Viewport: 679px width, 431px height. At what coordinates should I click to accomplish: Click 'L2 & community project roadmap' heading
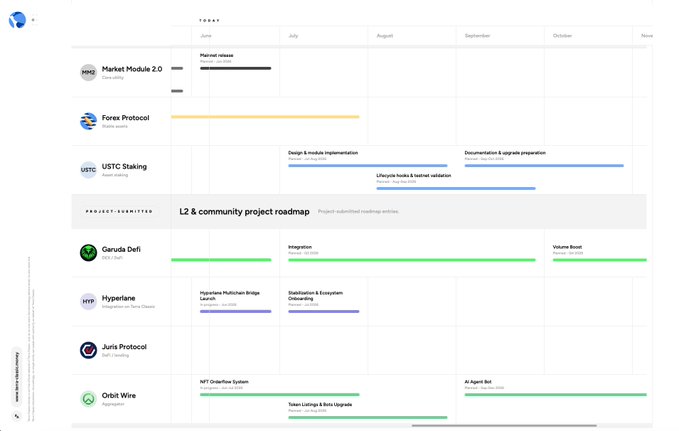tap(244, 211)
